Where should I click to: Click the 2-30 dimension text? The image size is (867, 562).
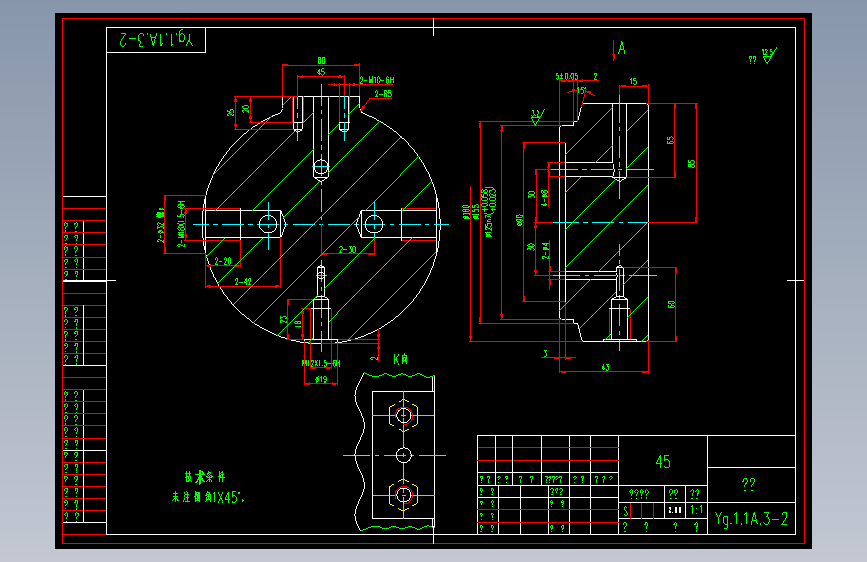347,249
